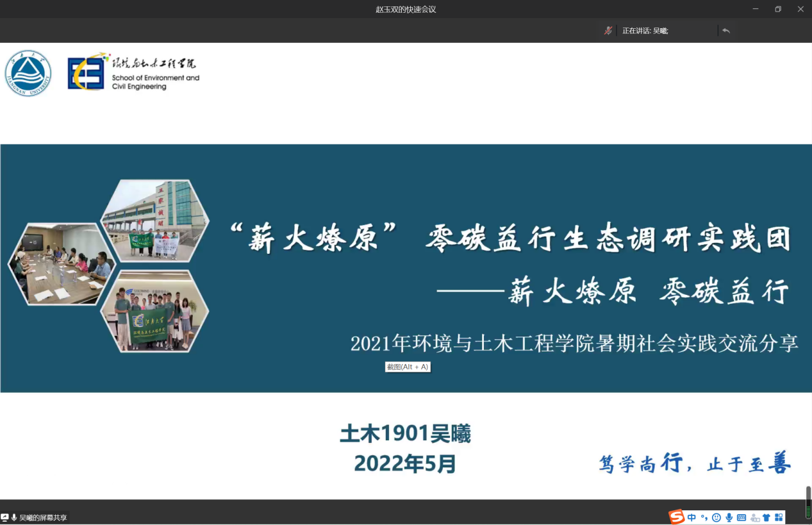Click the Jiangnan University round logo
The image size is (812, 525).
click(28, 73)
